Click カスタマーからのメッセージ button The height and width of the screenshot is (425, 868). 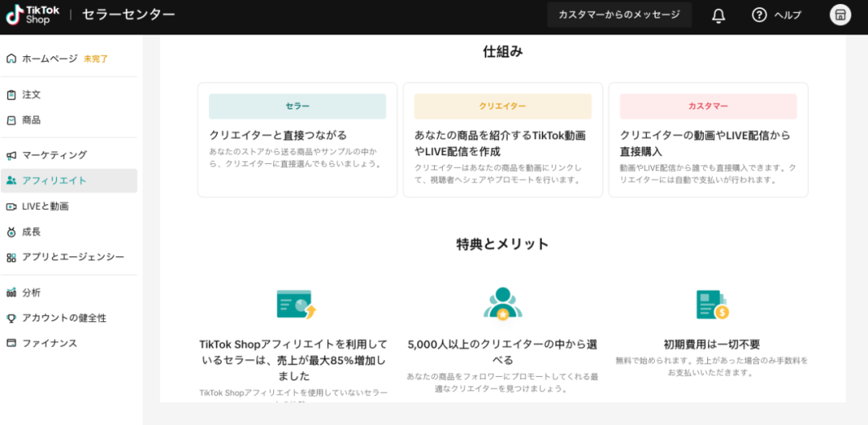[x=619, y=14]
